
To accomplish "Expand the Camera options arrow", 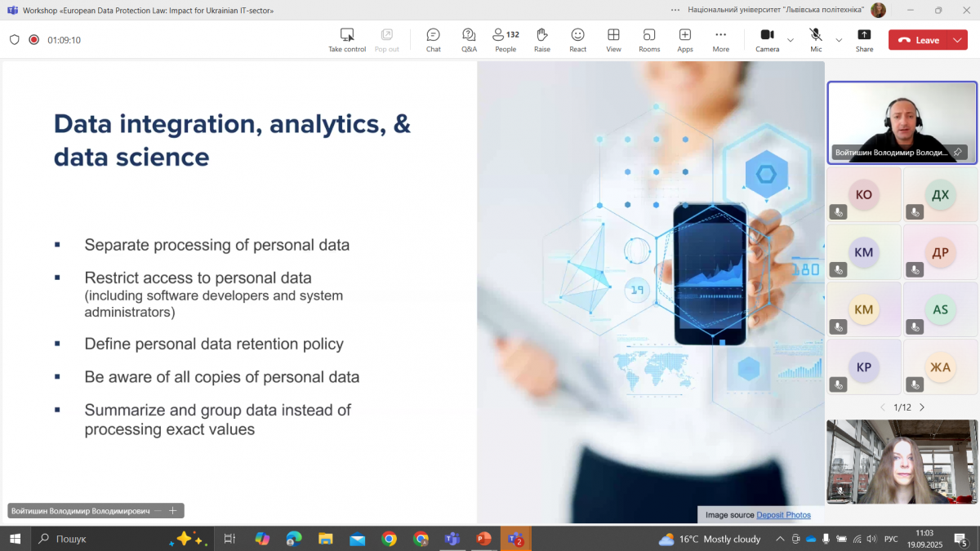I will [x=790, y=40].
